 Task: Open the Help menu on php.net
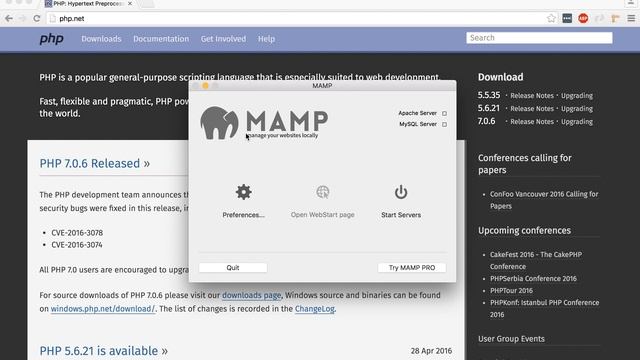click(266, 39)
